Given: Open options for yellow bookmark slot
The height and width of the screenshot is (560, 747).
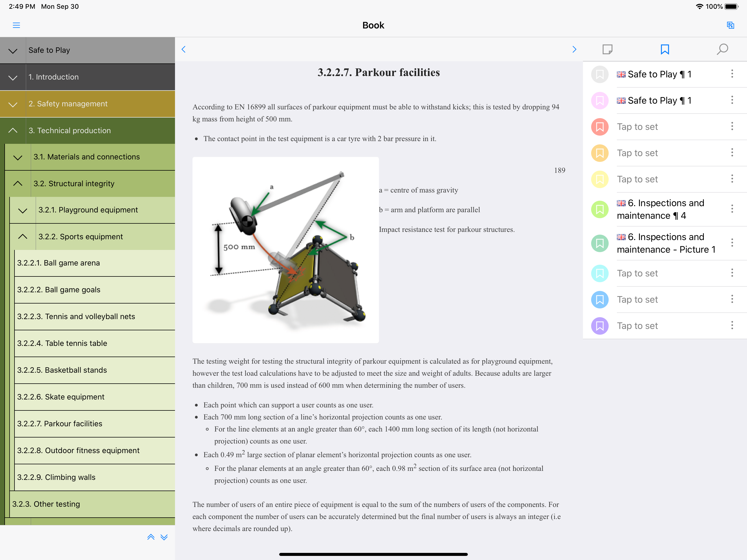Looking at the screenshot, I should click(x=732, y=179).
